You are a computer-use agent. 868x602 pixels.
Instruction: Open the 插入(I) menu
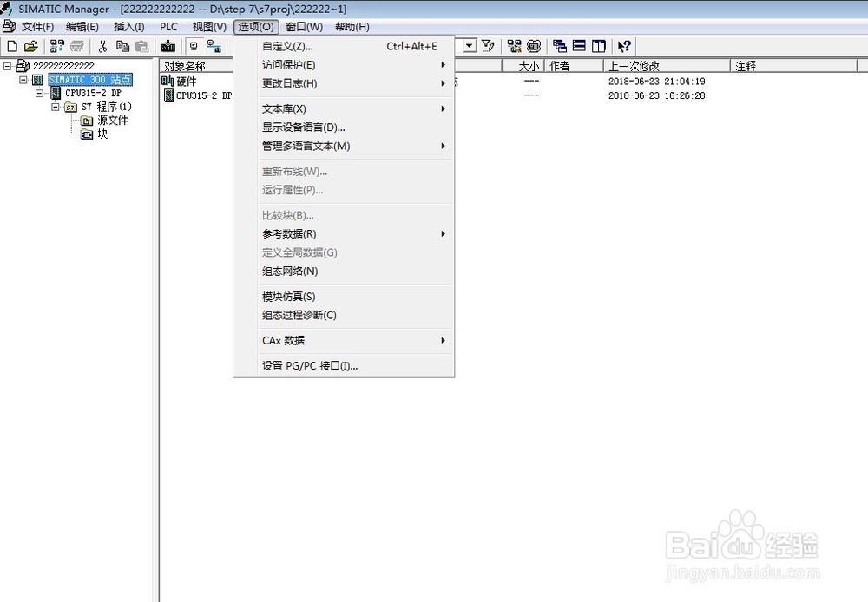point(129,27)
